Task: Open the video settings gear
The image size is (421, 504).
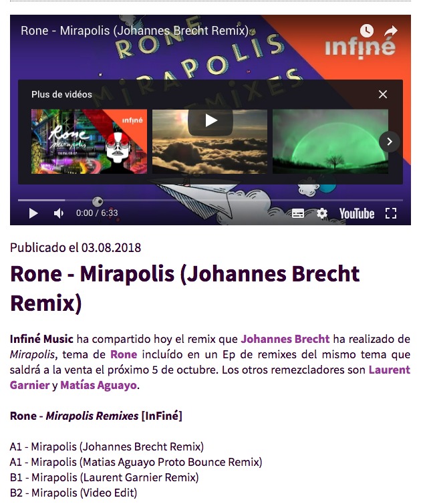Action: [321, 213]
